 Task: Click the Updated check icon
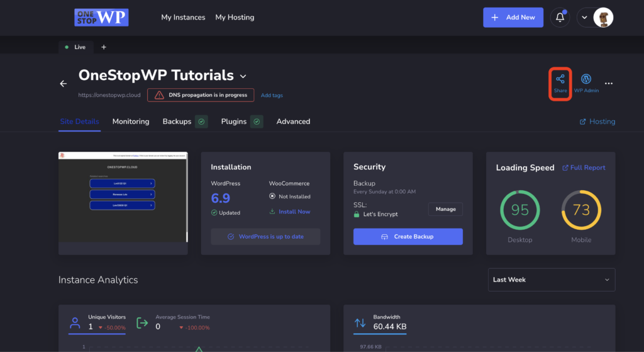214,213
